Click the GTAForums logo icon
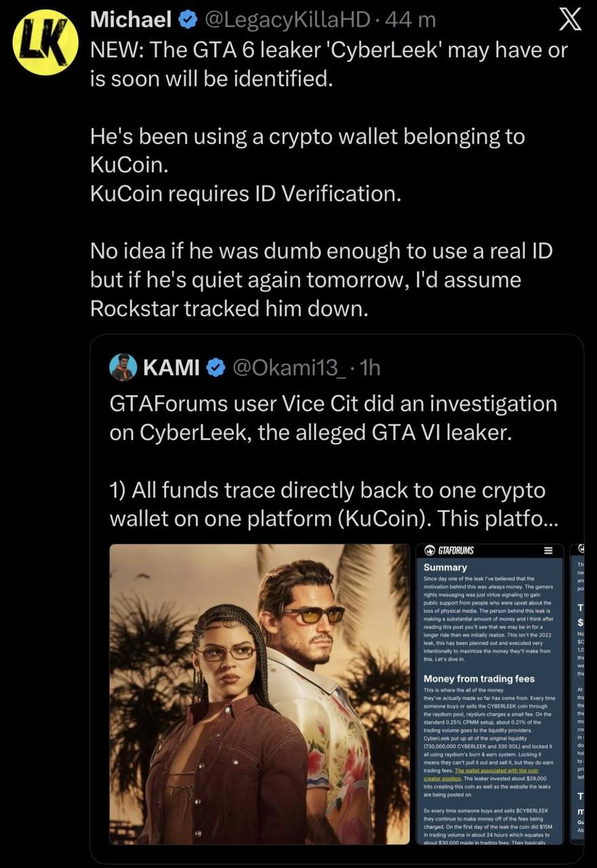 (x=430, y=550)
